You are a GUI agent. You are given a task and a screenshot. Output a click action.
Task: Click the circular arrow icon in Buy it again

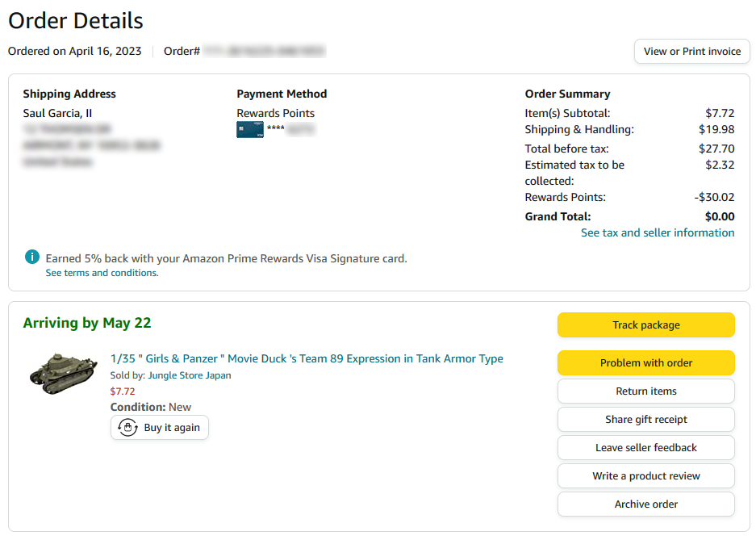(x=127, y=428)
